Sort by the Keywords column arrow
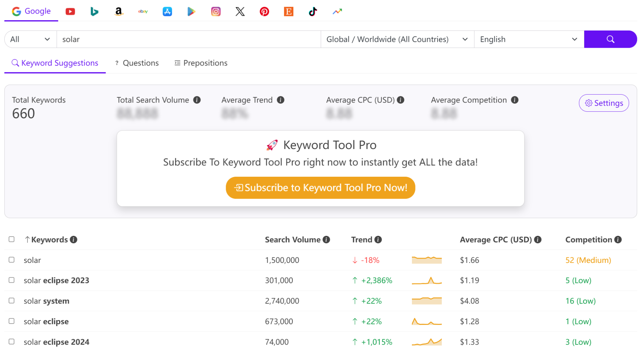644x350 pixels. pos(27,240)
